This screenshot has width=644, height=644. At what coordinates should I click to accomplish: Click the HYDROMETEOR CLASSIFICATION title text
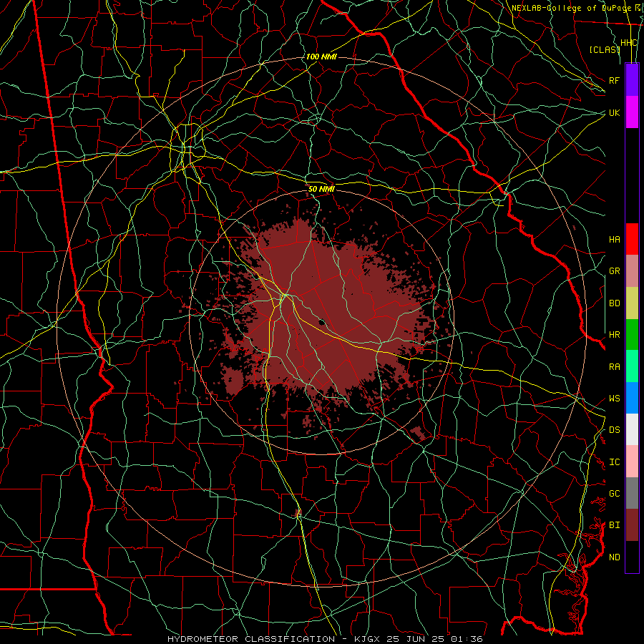tap(251, 639)
